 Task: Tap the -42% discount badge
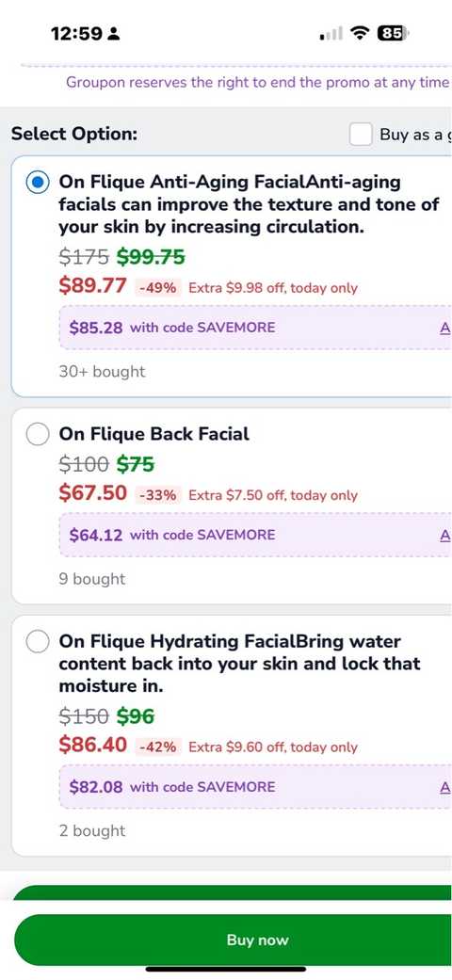tap(158, 747)
